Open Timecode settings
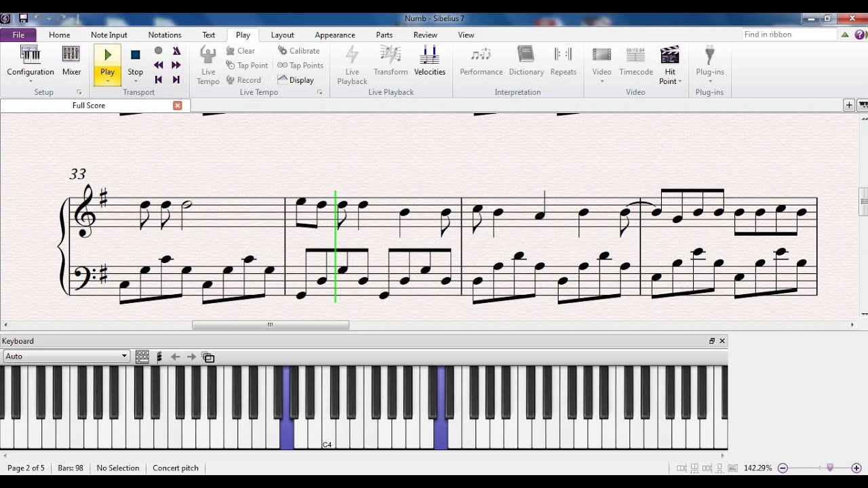The image size is (868, 488). 635,61
